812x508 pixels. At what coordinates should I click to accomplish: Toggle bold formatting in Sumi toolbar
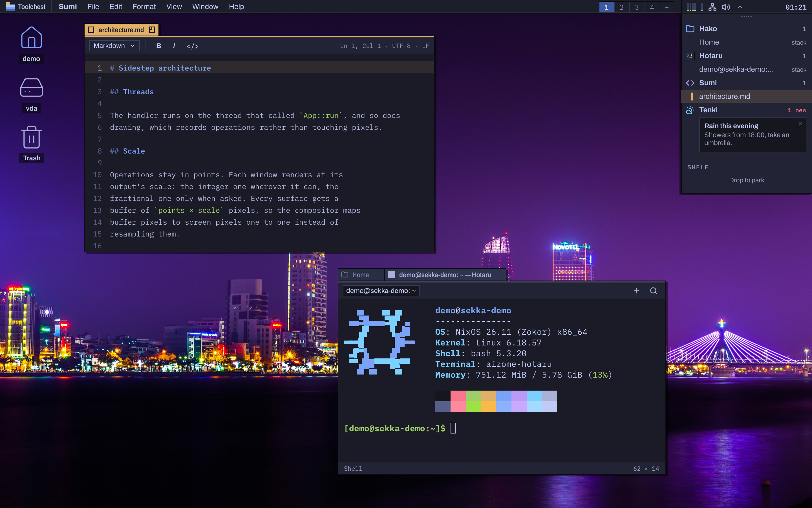click(159, 46)
